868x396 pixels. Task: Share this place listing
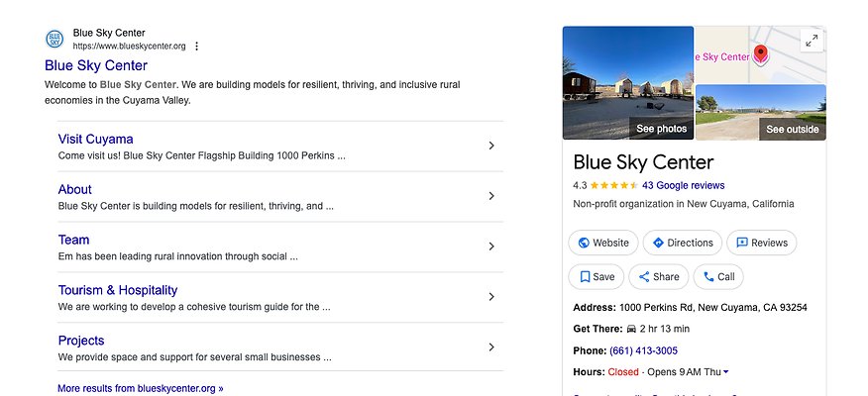pos(659,277)
